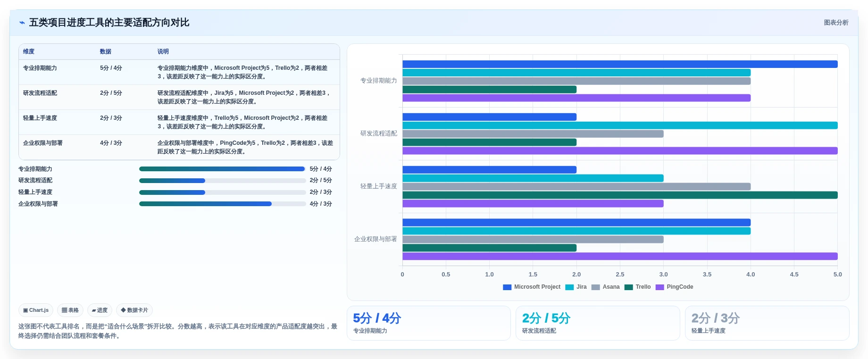Select the 数据卡片 tag chip
Viewport: 868px width, 359px height.
tap(134, 310)
